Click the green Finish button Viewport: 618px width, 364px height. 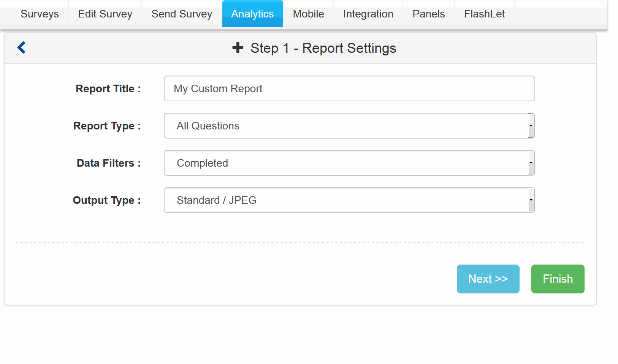click(558, 279)
